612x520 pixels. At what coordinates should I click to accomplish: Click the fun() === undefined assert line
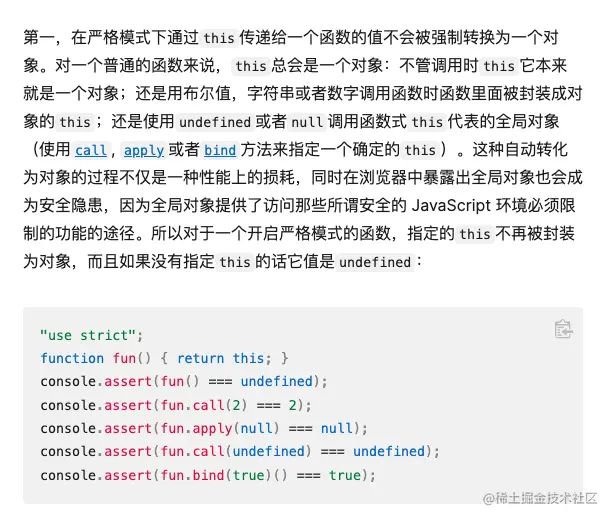pos(184,381)
